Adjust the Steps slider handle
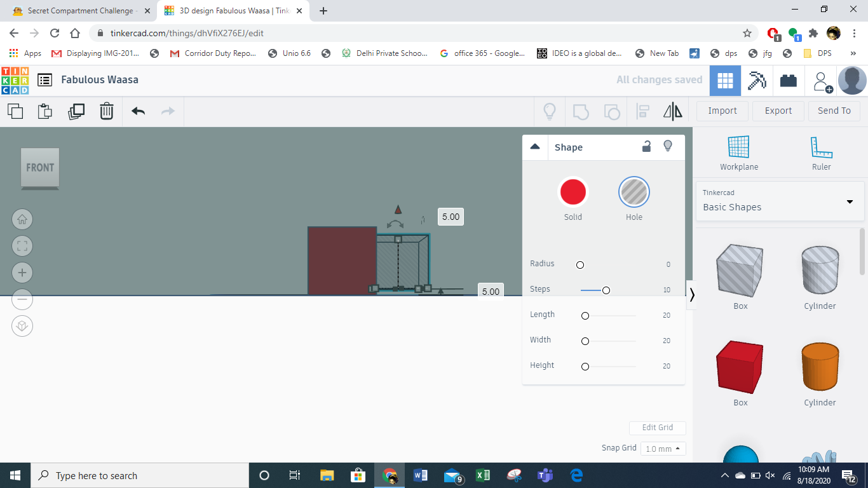This screenshot has height=488, width=868. point(606,290)
